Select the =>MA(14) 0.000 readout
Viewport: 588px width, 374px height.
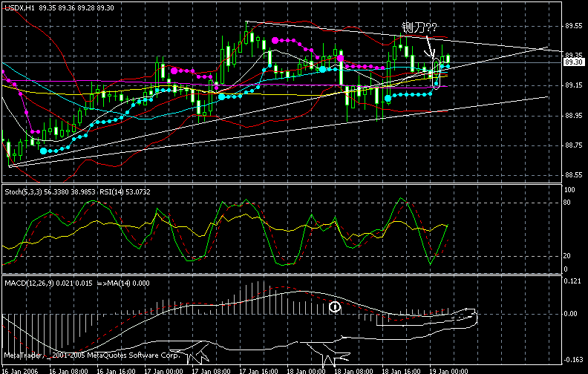pyautogui.click(x=123, y=283)
